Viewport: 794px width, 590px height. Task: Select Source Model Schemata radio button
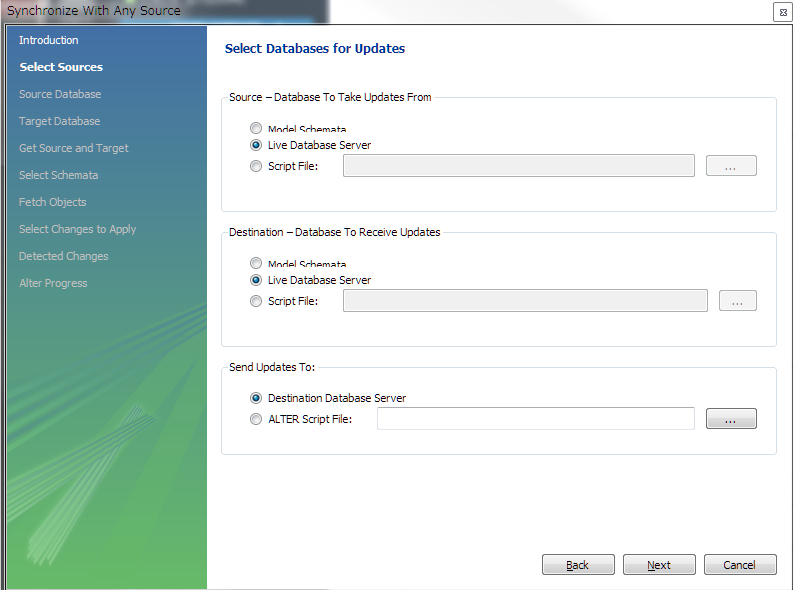pos(256,128)
